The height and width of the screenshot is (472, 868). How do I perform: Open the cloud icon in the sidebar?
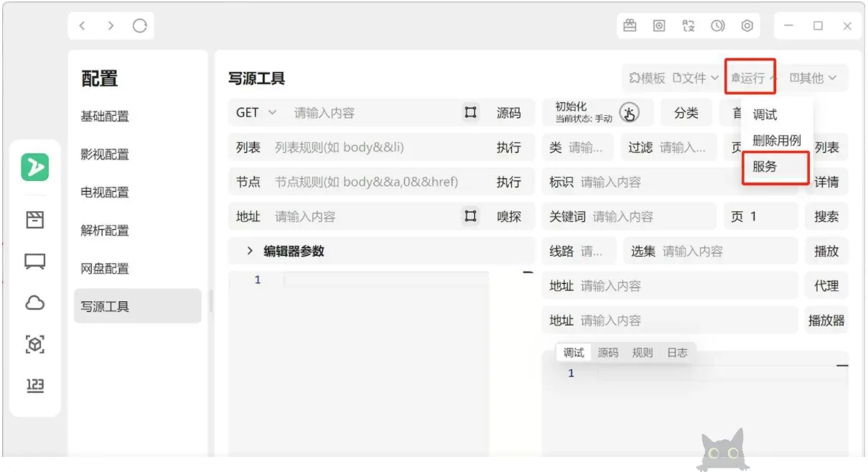[x=35, y=303]
